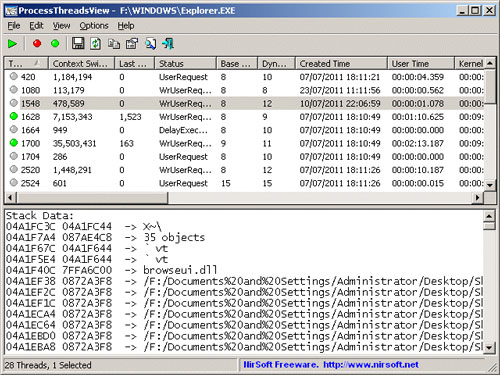The height and width of the screenshot is (375, 500).
Task: Click stack data pane scroll down arrow
Action: (x=489, y=348)
